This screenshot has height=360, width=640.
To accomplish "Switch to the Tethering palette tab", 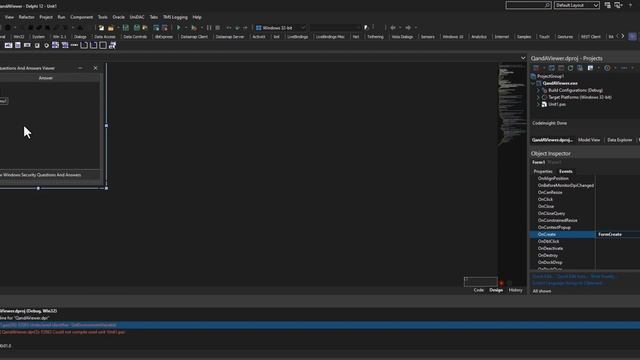I will (x=375, y=37).
